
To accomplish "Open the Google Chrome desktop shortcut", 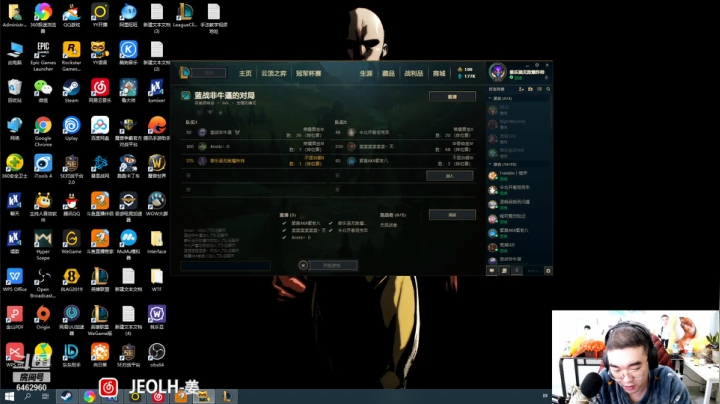I will click(43, 131).
